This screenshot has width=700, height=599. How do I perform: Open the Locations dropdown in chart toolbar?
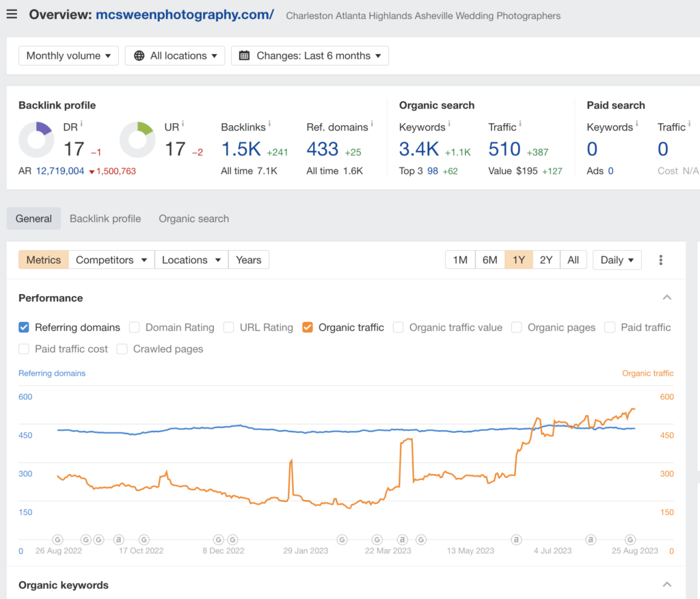click(191, 260)
